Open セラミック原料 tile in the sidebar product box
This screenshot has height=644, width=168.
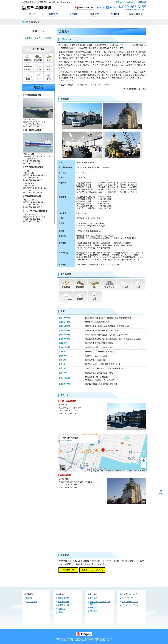[28, 76]
